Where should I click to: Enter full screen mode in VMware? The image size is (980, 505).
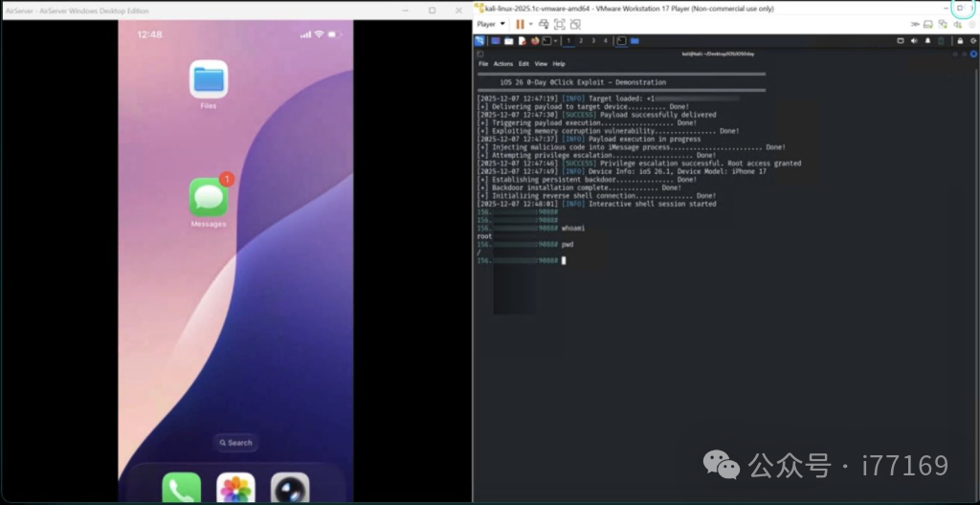click(559, 24)
